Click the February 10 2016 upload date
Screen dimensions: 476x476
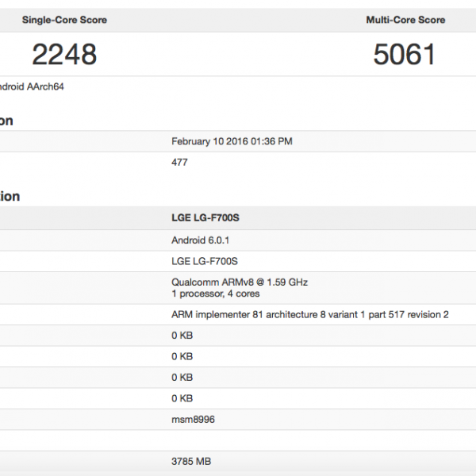(x=232, y=141)
